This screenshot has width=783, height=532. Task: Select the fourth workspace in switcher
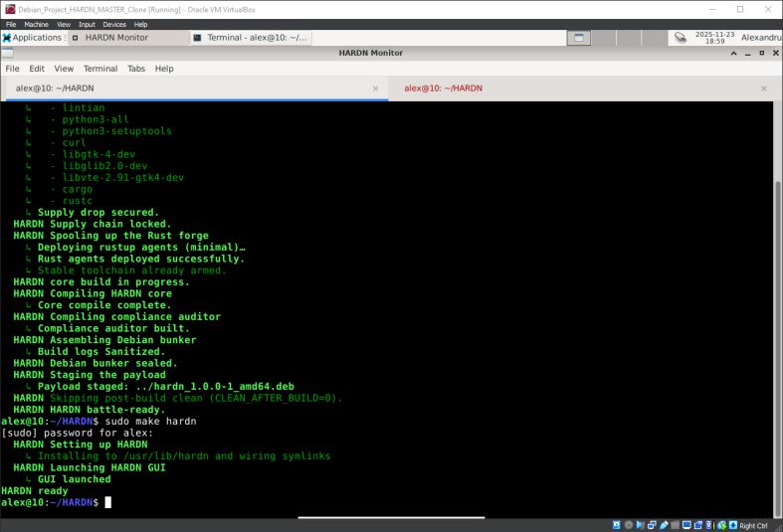654,38
